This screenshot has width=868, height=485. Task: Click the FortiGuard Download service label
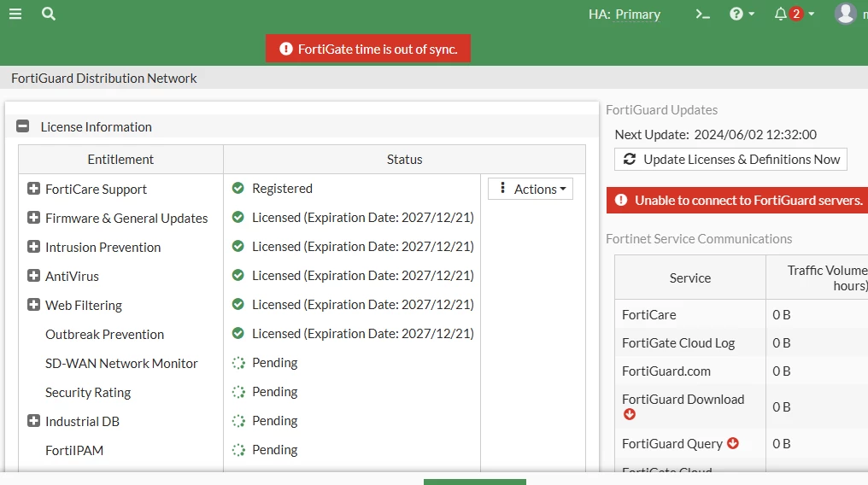pyautogui.click(x=683, y=400)
